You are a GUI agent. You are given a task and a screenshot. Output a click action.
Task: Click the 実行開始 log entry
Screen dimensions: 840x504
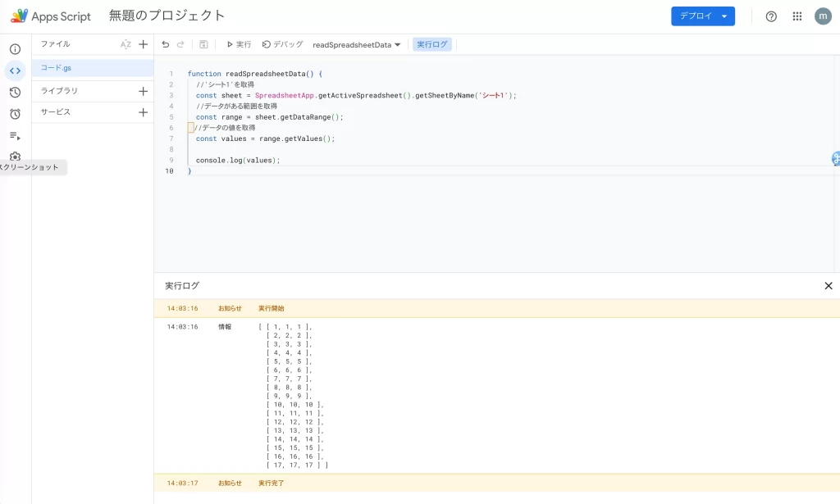click(x=272, y=309)
